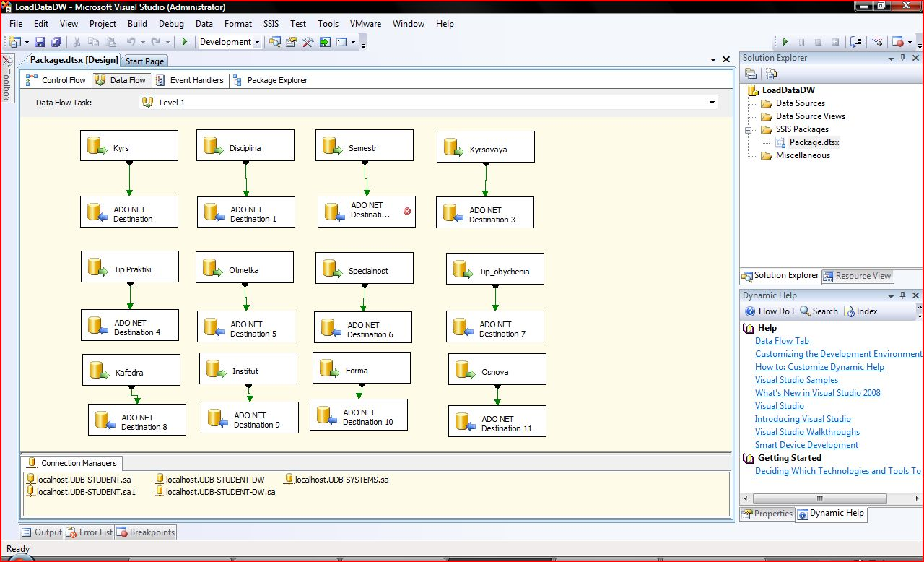Switch to the Package Explorer tab
The height and width of the screenshot is (562, 924).
click(x=271, y=80)
